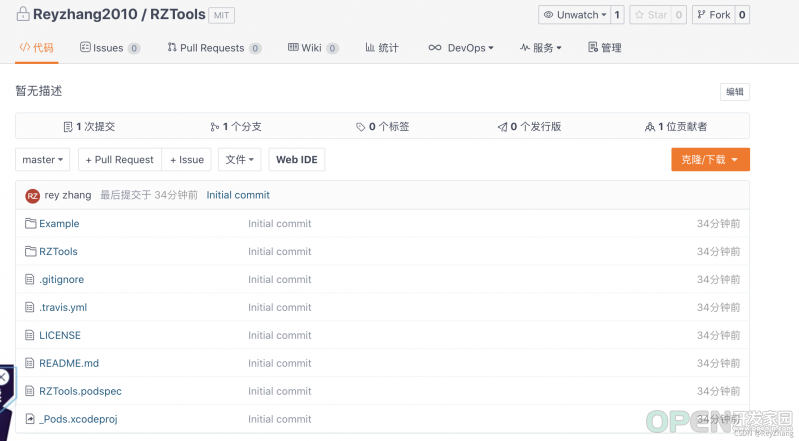Image resolution: width=799 pixels, height=441 pixels.
Task: Click the watcher count 1
Action: coord(617,15)
